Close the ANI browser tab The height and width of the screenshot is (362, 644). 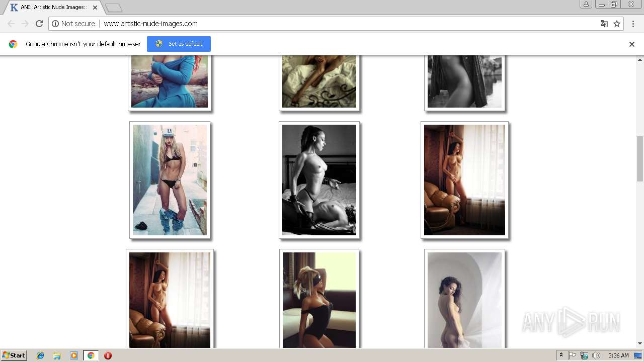pyautogui.click(x=95, y=8)
